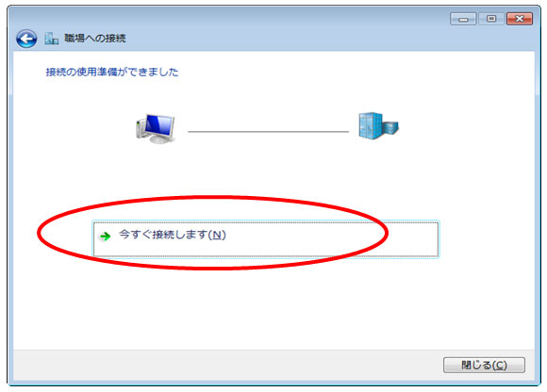Click the 接続の使用準備ができました heading
The image size is (547, 392).
[112, 73]
